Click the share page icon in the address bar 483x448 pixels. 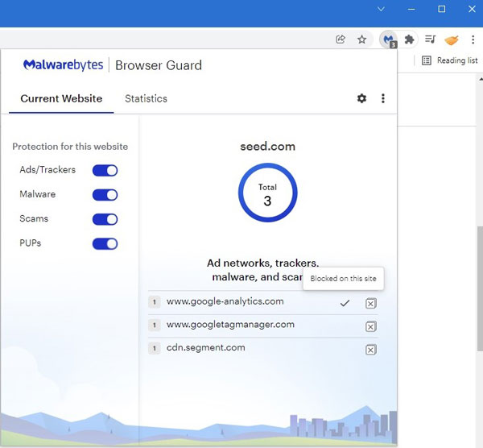pos(341,39)
